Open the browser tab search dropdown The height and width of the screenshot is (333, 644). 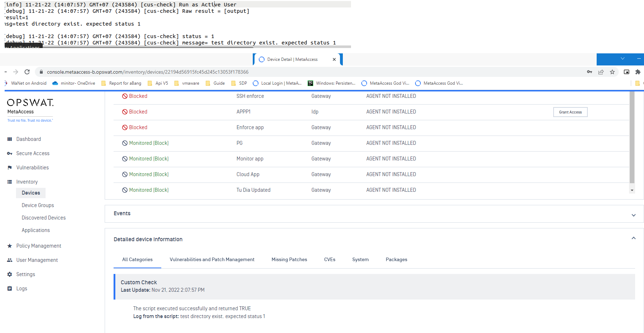tap(623, 59)
